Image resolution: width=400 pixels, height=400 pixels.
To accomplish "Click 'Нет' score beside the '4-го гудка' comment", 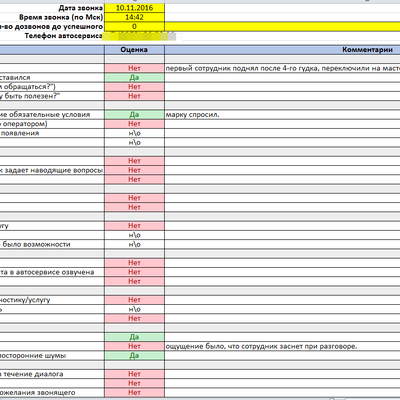I will (x=134, y=68).
